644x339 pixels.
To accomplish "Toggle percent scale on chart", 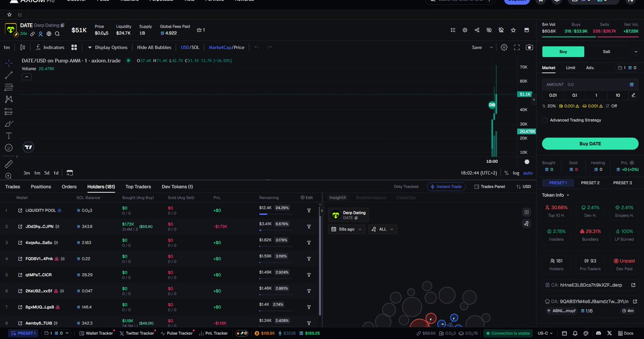I will click(506, 173).
